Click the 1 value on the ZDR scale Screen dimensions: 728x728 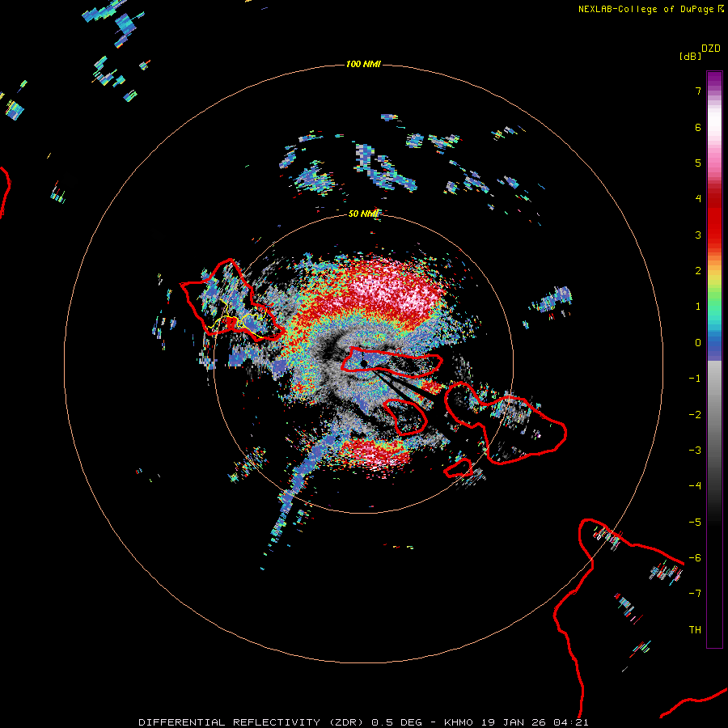click(698, 307)
